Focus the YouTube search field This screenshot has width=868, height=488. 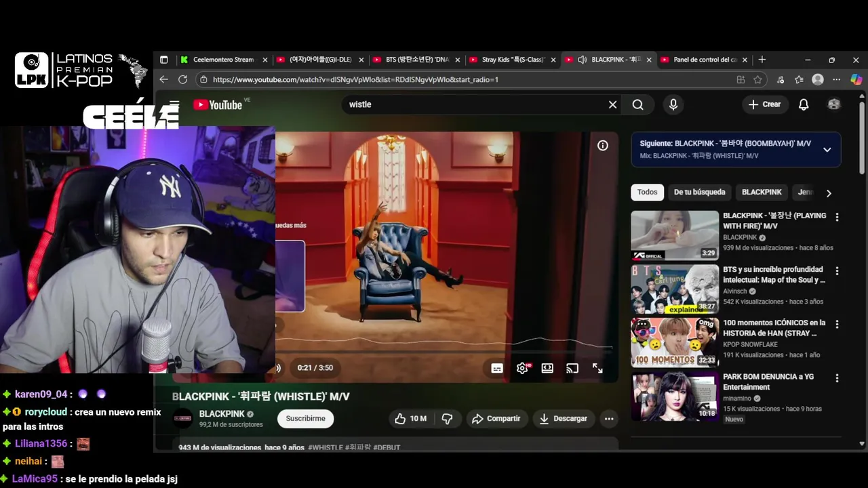coord(475,104)
